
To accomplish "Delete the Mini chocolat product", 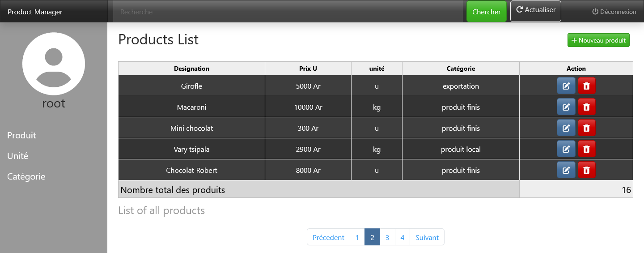I will click(586, 128).
